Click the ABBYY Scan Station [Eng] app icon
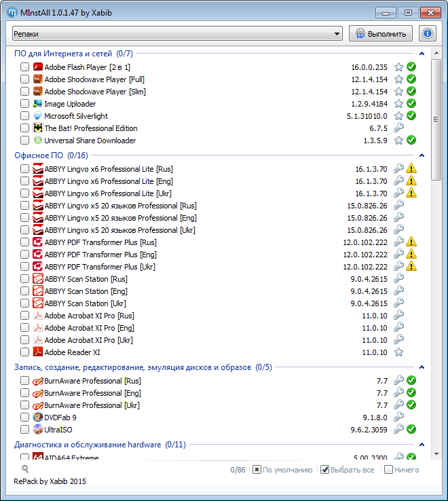Viewport: 448px width, 501px height. (x=38, y=291)
